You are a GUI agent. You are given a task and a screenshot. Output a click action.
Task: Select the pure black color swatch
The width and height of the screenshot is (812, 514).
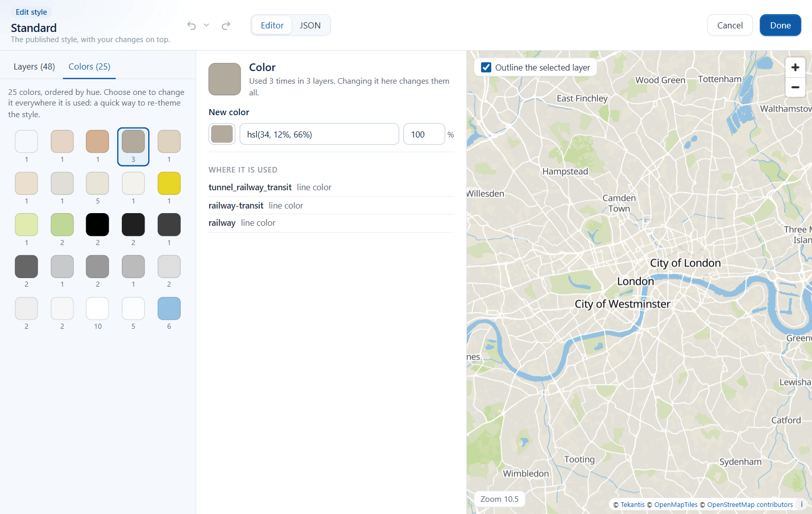pos(97,225)
